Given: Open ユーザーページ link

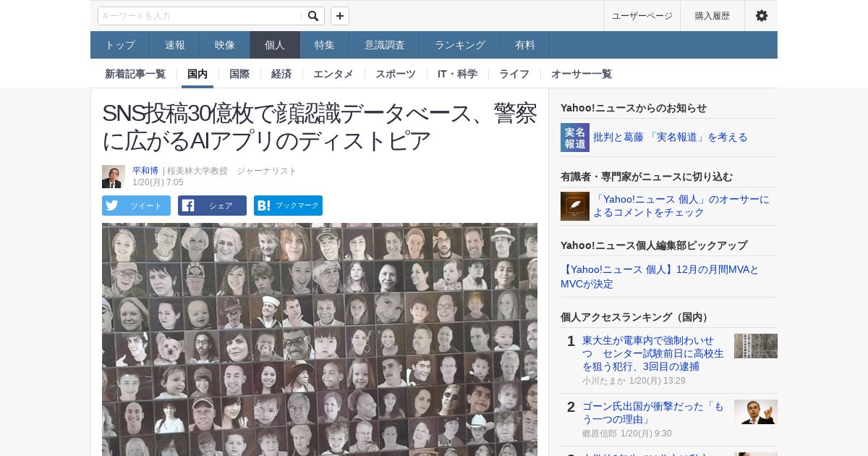Looking at the screenshot, I should coord(642,16).
